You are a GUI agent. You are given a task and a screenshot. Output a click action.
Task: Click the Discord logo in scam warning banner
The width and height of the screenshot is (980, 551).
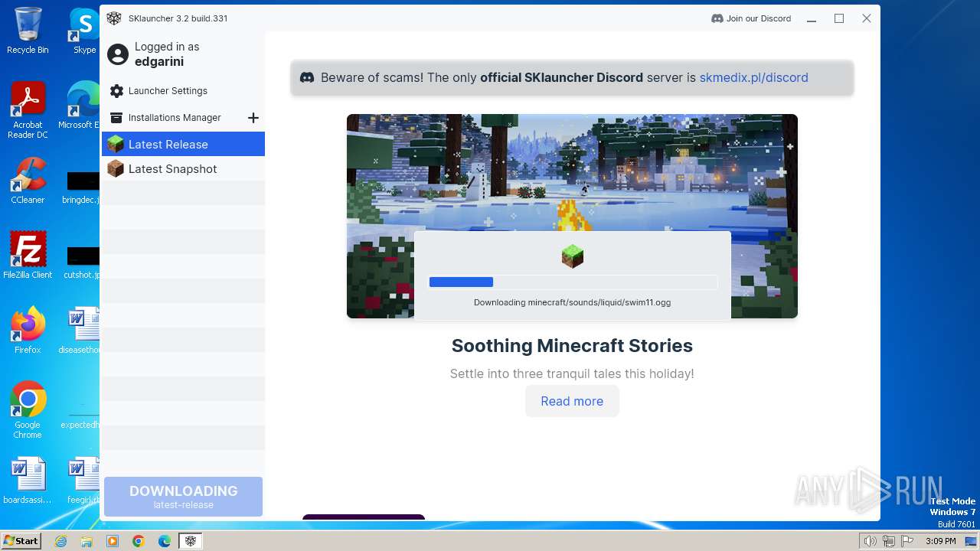click(307, 77)
